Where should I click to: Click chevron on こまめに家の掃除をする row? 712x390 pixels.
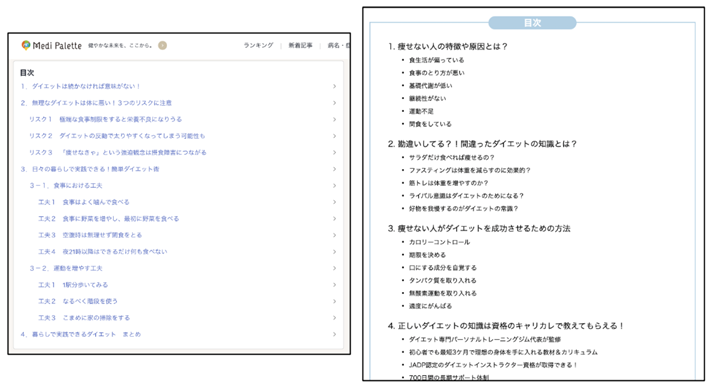334,318
